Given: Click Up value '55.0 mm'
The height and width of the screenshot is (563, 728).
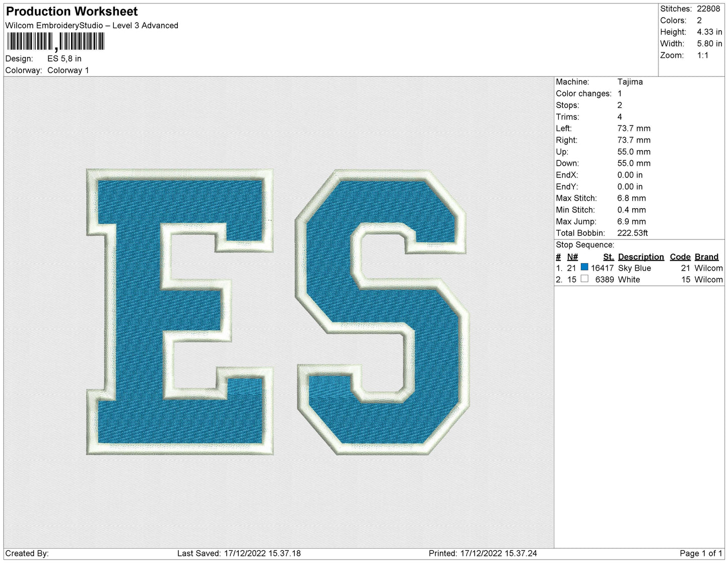Looking at the screenshot, I should pos(634,152).
